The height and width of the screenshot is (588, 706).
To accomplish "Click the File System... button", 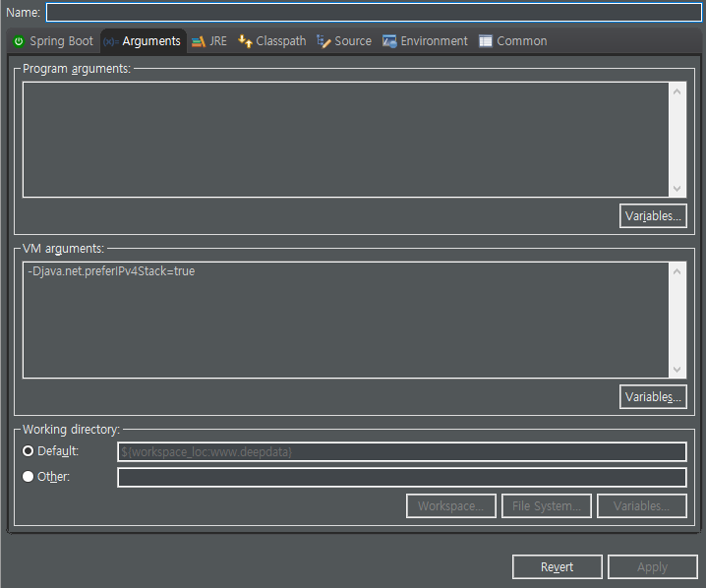I will (x=547, y=506).
